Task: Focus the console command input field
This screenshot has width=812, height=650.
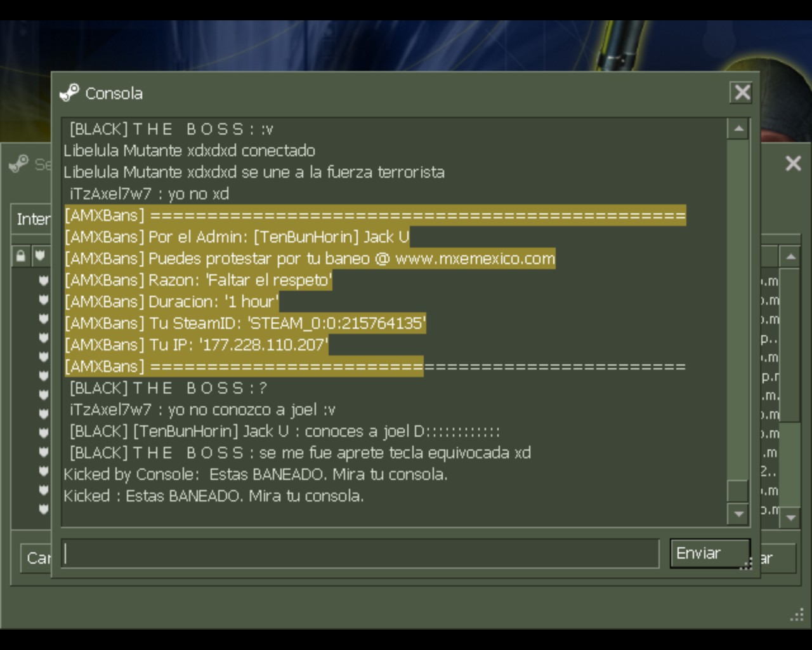Action: click(360, 554)
